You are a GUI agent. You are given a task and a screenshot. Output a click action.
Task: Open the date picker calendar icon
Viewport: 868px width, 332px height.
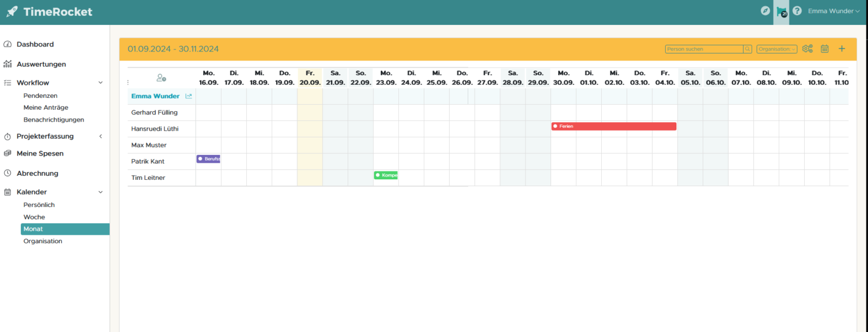click(824, 49)
